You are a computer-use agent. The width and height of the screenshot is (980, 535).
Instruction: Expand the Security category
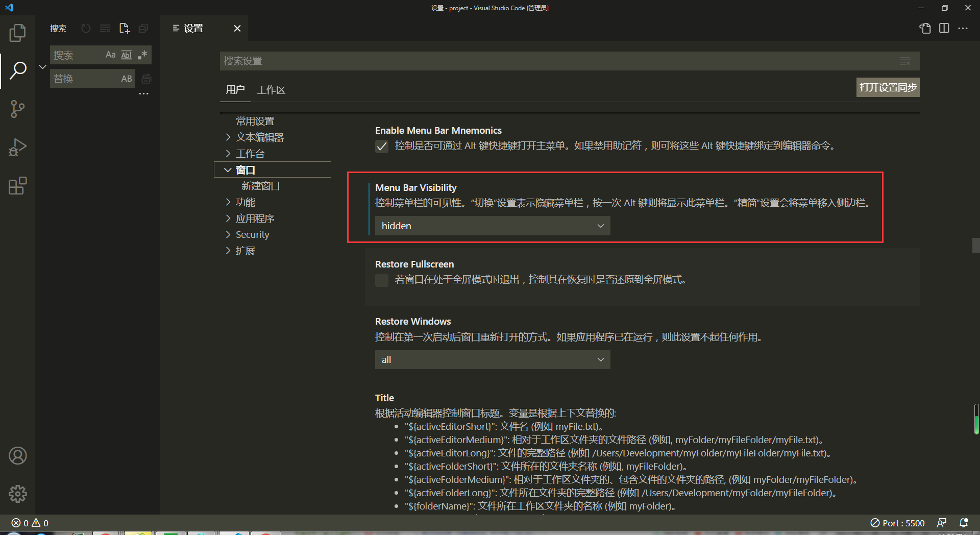pos(252,235)
